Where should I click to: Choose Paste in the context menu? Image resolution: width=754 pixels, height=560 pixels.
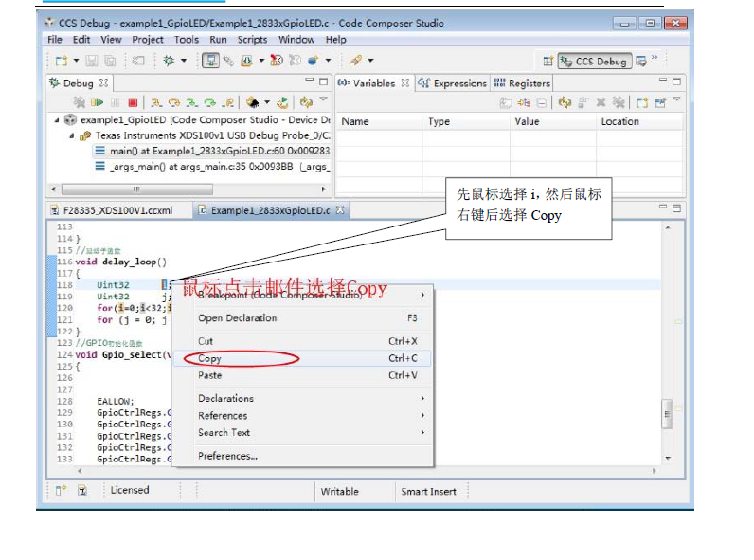click(x=302, y=375)
